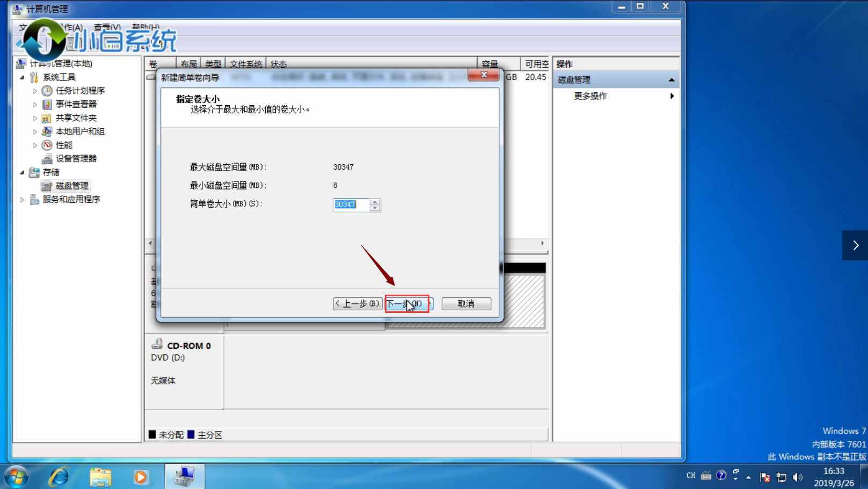The width and height of the screenshot is (868, 489).
Task: Click the 类型 column header
Action: pyautogui.click(x=213, y=64)
